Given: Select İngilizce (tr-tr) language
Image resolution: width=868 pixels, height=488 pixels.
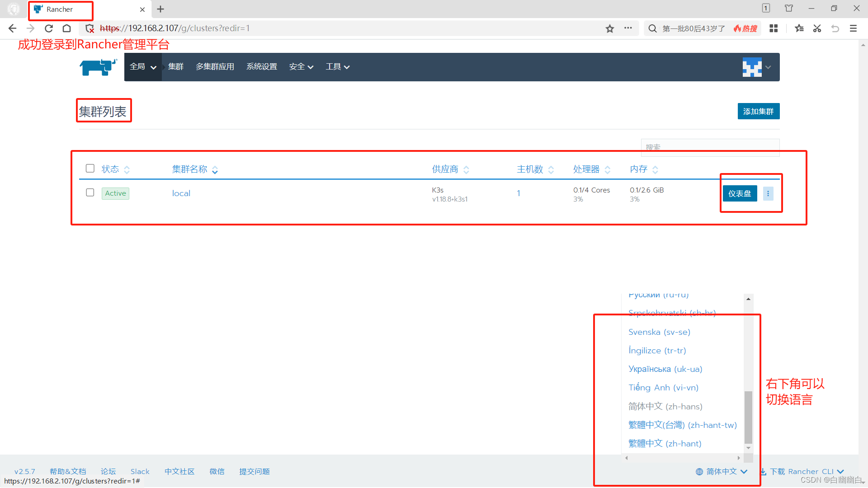Looking at the screenshot, I should click(x=657, y=351).
